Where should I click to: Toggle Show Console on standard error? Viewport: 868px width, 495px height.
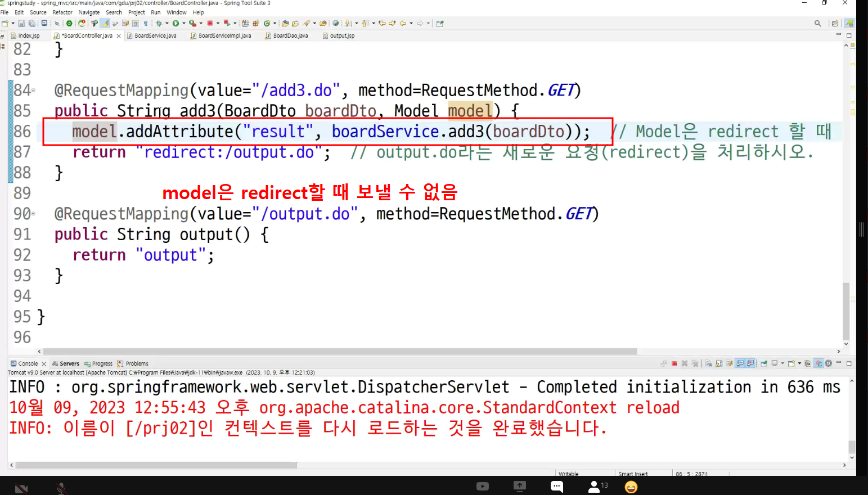[x=750, y=363]
